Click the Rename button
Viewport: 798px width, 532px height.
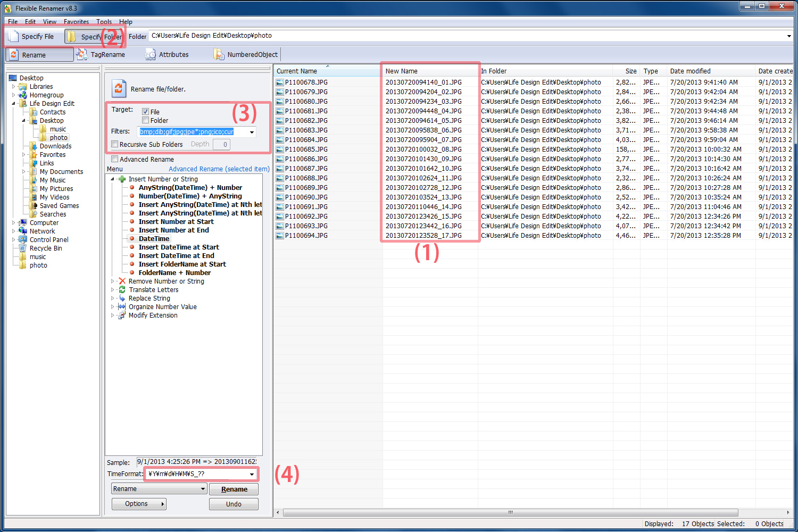coord(234,489)
